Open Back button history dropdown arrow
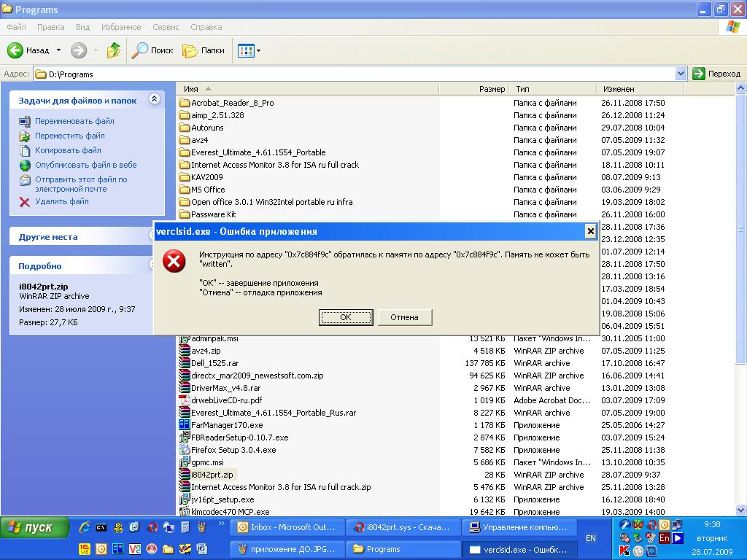 (58, 50)
